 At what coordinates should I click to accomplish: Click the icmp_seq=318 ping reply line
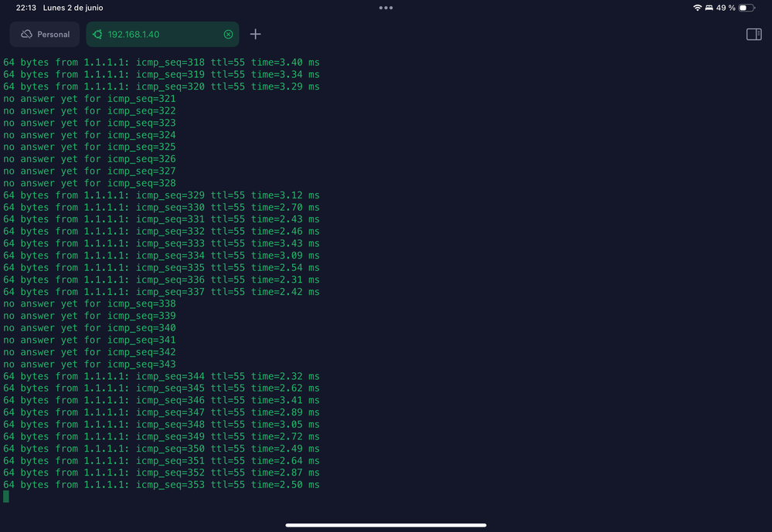coord(161,63)
